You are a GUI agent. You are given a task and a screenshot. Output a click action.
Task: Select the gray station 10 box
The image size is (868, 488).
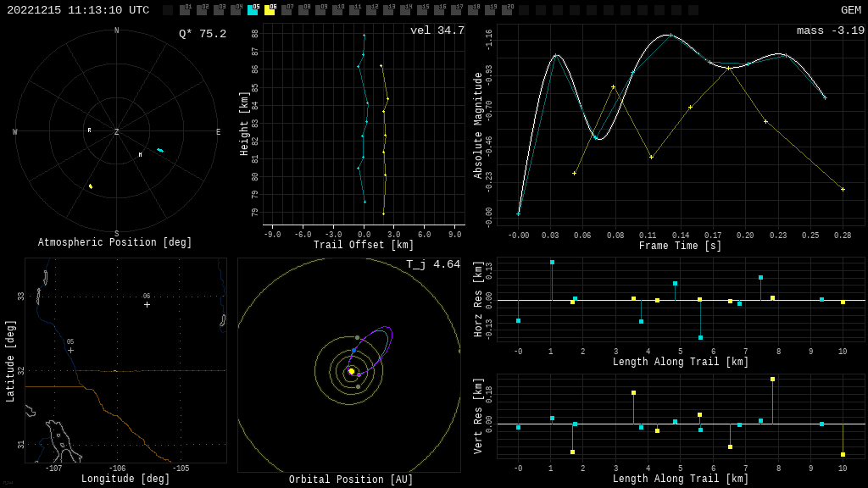337,10
